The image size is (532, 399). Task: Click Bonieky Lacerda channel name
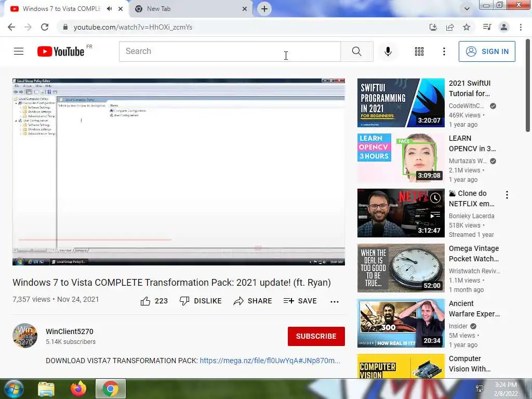[x=471, y=216]
